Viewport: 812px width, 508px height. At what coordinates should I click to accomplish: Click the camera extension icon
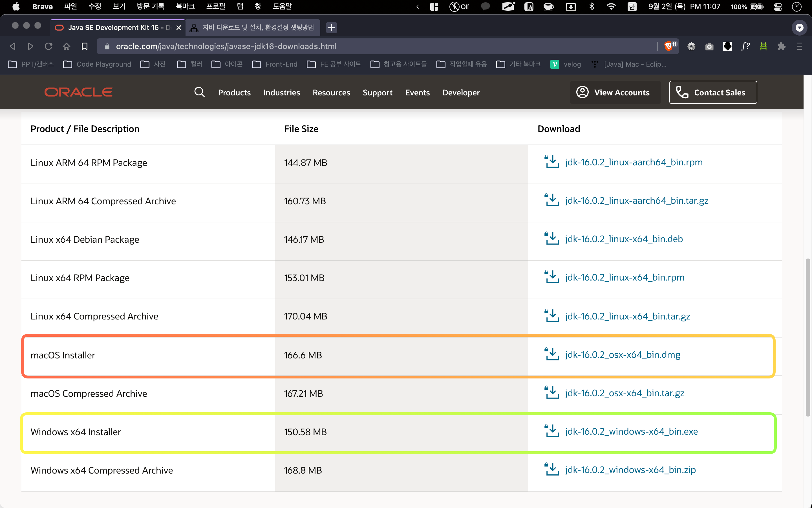pyautogui.click(x=709, y=46)
